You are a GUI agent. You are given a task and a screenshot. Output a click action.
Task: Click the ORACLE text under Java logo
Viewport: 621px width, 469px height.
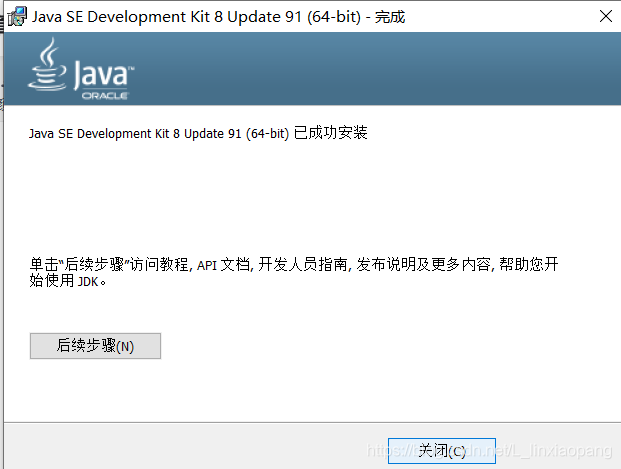(x=105, y=95)
